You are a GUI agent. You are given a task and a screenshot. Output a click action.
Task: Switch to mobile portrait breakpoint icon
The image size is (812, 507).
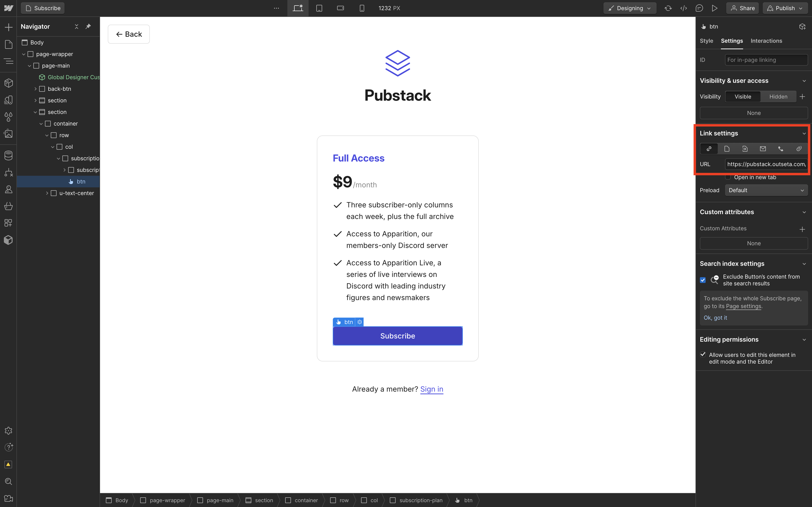point(362,8)
